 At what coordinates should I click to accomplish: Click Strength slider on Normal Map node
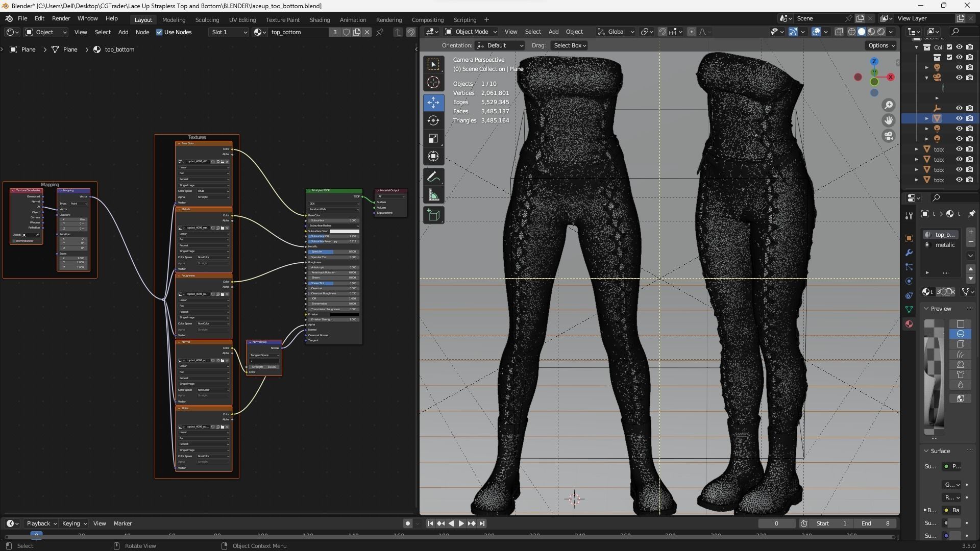click(x=264, y=367)
